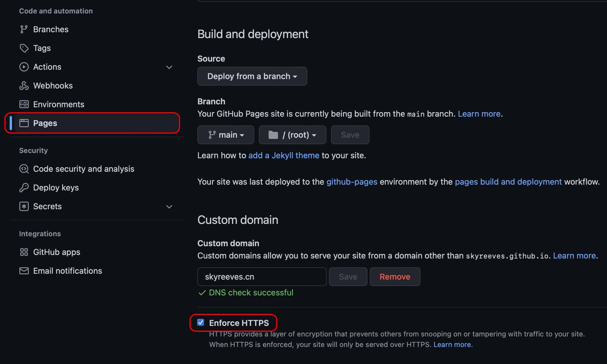Open Learn more link about HTTPS enforcement
The height and width of the screenshot is (364, 607).
pos(452,345)
